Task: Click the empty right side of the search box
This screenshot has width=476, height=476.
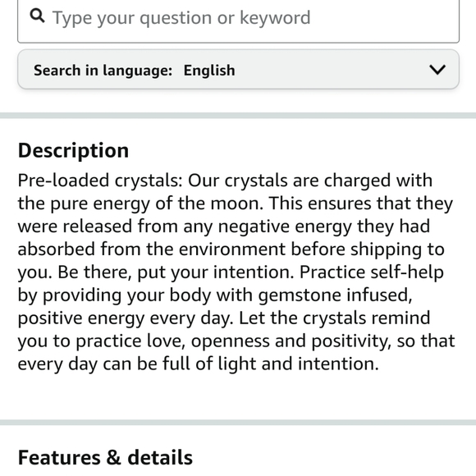Action: [x=386, y=18]
